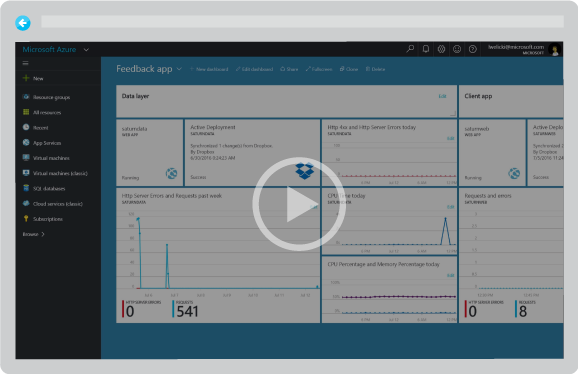Click Share dashboard button
The width and height of the screenshot is (578, 374).
289,69
